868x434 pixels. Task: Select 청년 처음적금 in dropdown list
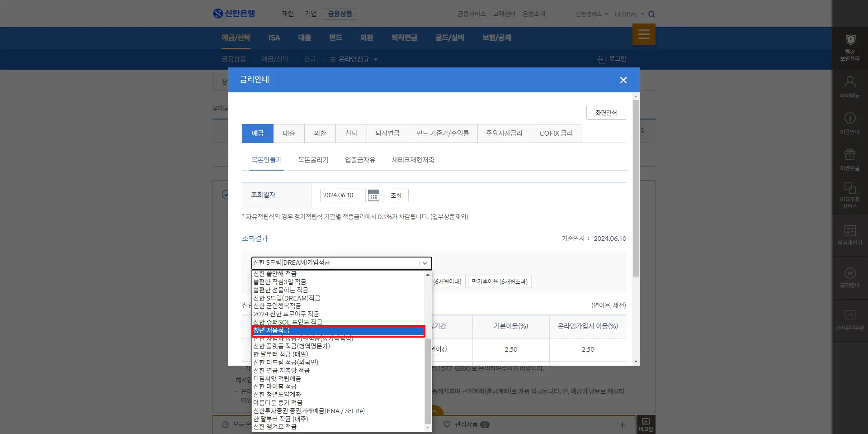pos(338,331)
